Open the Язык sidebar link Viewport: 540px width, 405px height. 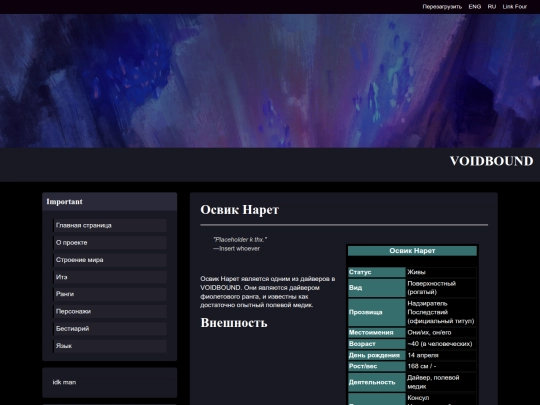110,346
